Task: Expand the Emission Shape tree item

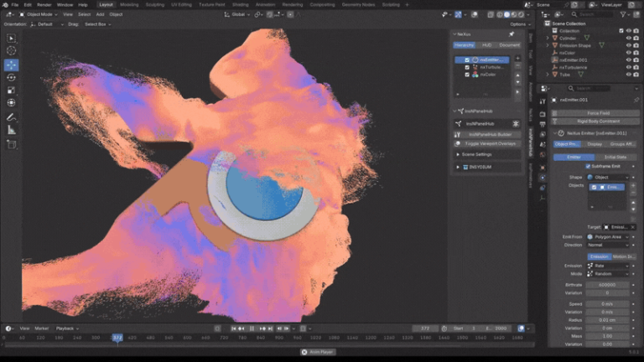Action: tap(548, 45)
